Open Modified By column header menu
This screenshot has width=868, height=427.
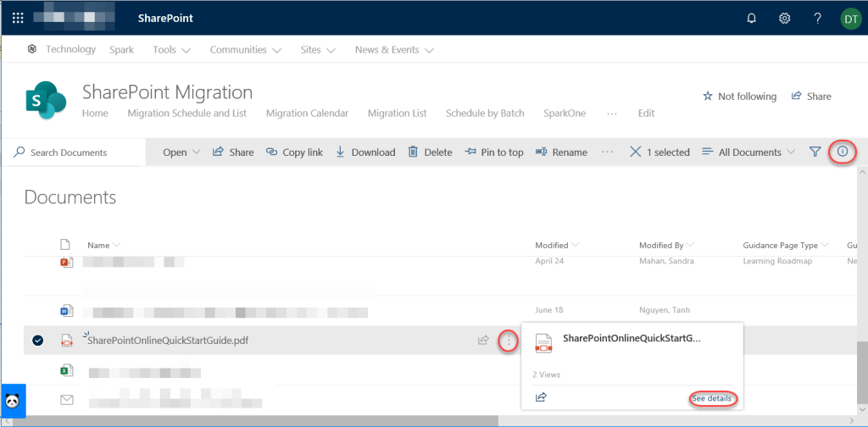pos(666,245)
